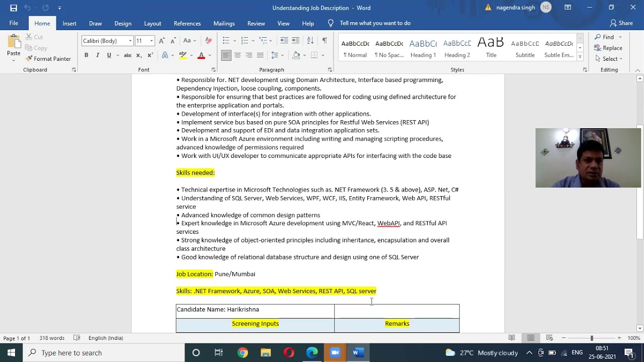
Task: Click the Share button
Action: [x=621, y=23]
